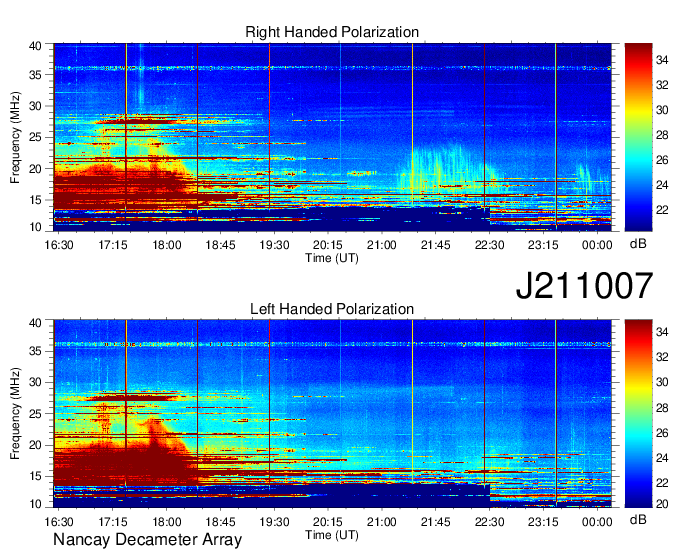Click "Time (UT)" label under bottom plot
This screenshot has height=552, width=680.
click(332, 535)
